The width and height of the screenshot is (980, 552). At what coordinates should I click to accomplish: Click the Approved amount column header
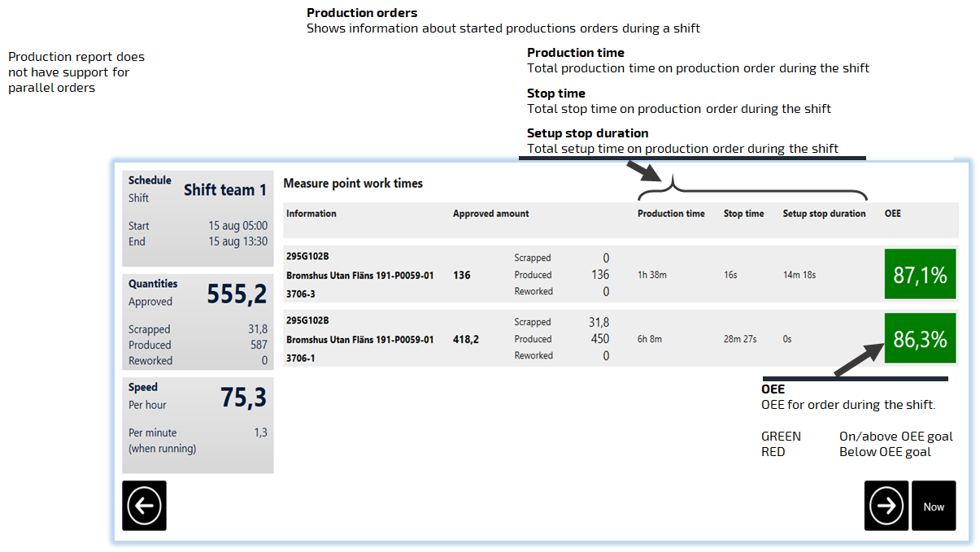[490, 214]
